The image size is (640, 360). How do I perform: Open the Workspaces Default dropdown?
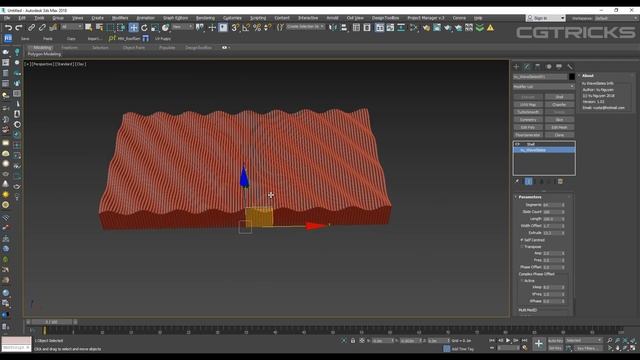point(616,18)
